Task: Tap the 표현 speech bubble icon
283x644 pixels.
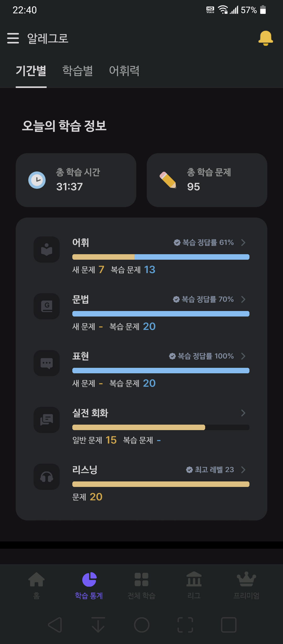Action: coord(47,363)
